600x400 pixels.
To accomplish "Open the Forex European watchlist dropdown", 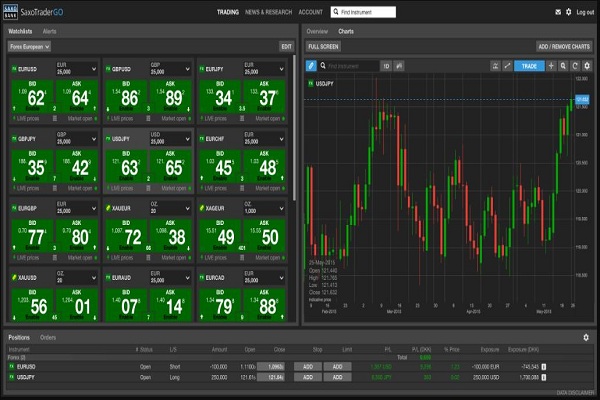I will point(29,47).
